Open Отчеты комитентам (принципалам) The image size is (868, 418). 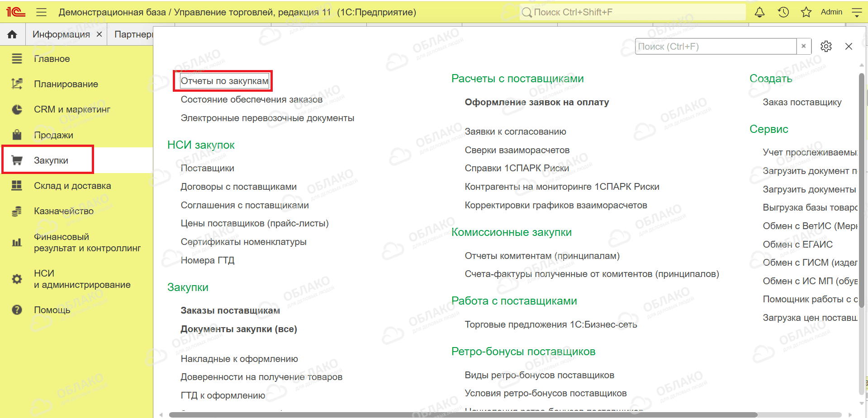pyautogui.click(x=542, y=256)
